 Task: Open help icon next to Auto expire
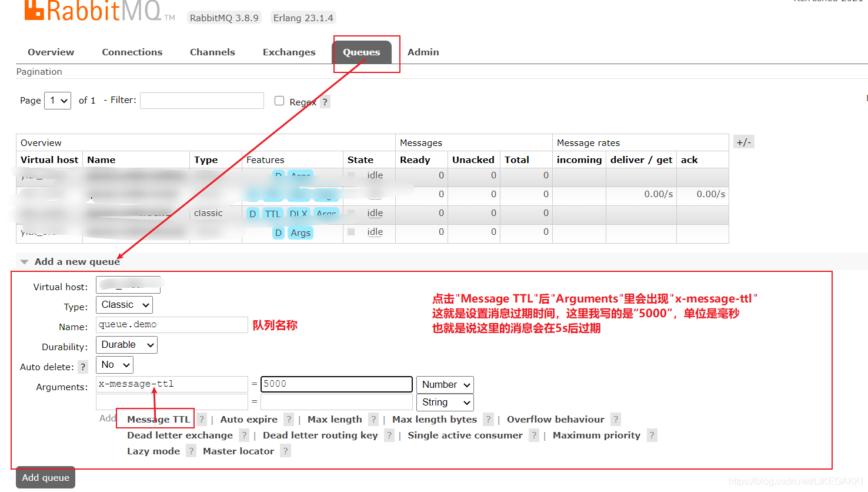click(x=289, y=419)
